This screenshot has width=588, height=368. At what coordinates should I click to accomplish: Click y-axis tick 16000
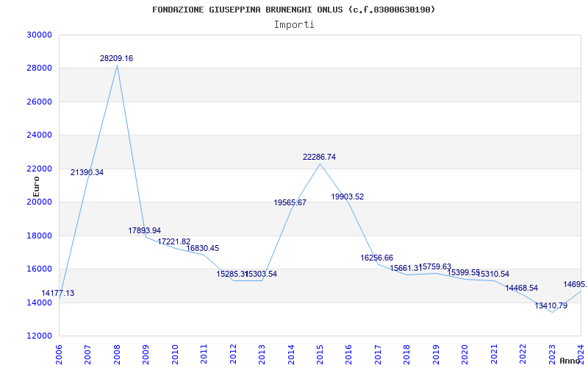click(39, 269)
